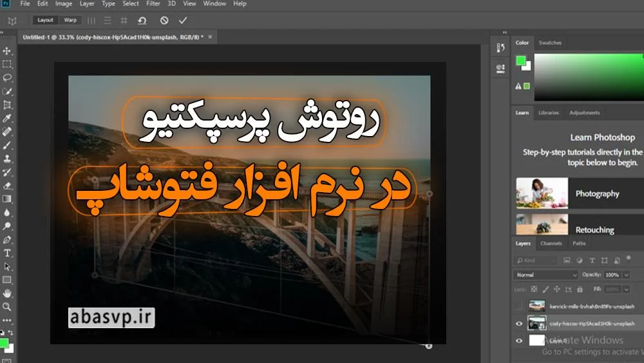Select the Healing Brush tool
Viewport: 644px width, 363px height.
[7, 132]
